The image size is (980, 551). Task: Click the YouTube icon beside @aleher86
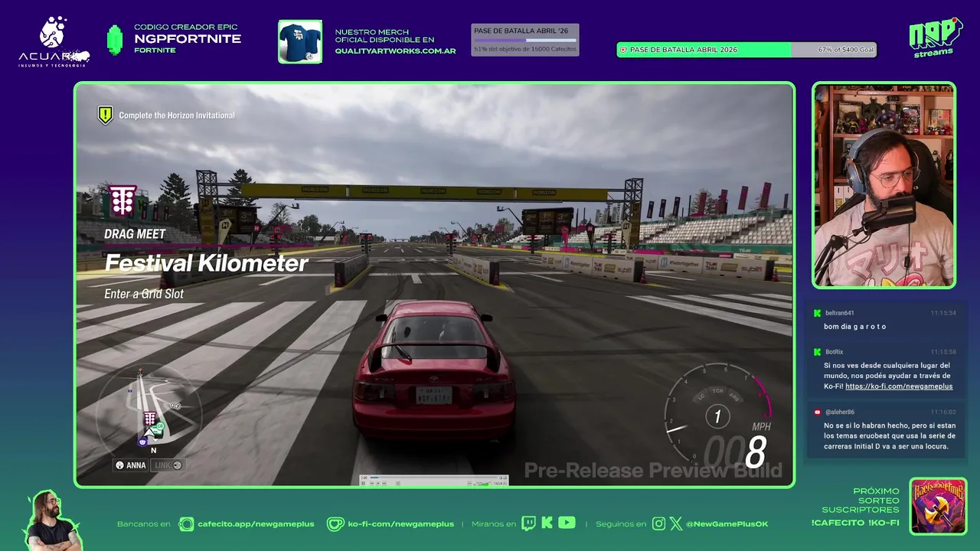pos(817,412)
